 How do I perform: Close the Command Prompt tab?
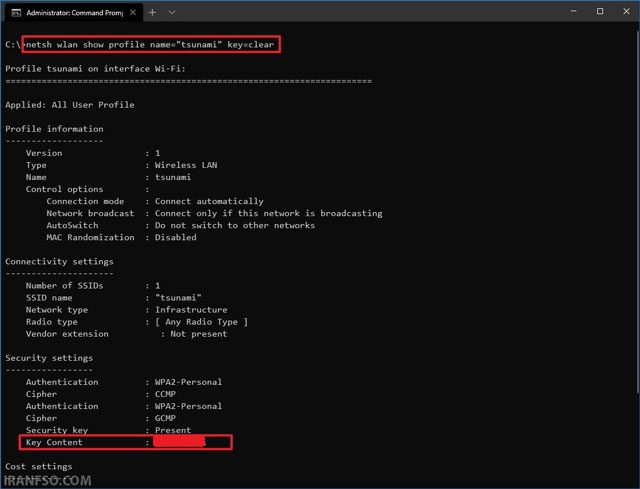point(133,12)
